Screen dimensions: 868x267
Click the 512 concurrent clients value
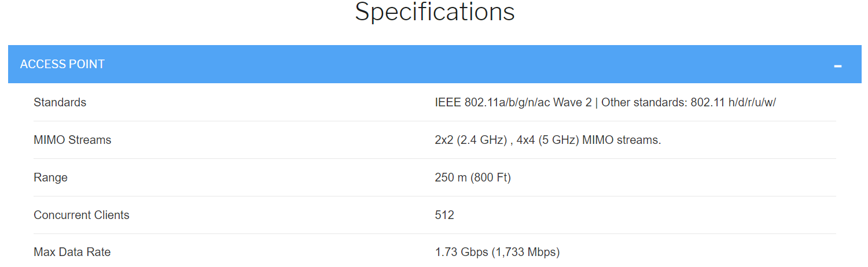444,215
